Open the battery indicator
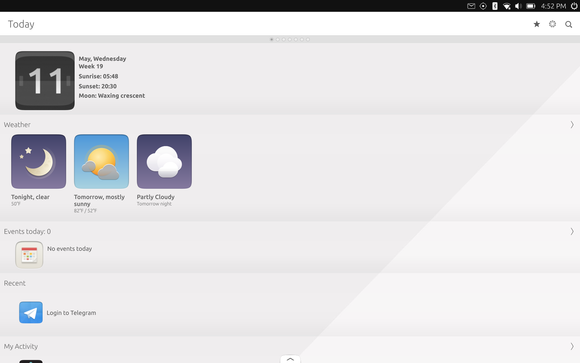 pyautogui.click(x=531, y=6)
